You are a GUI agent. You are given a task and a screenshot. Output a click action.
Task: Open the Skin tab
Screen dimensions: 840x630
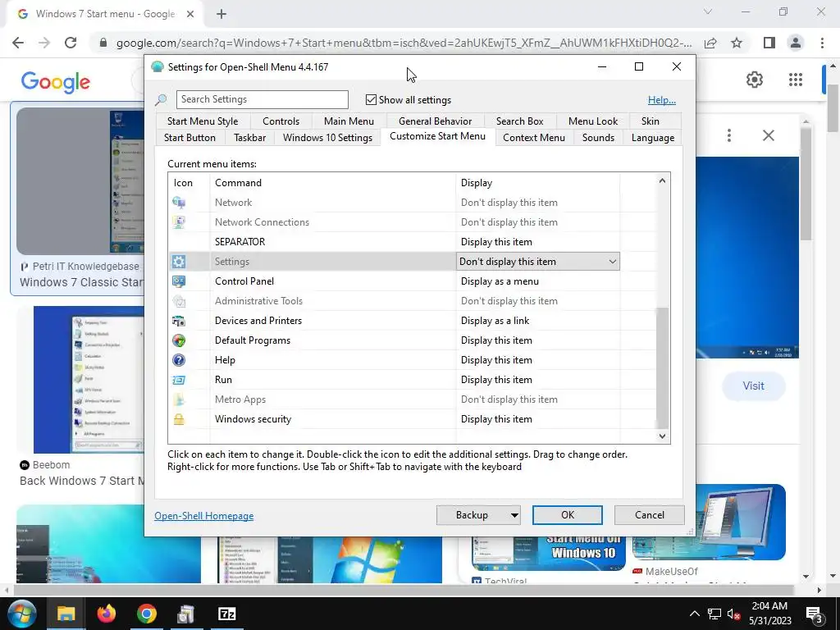click(x=650, y=121)
